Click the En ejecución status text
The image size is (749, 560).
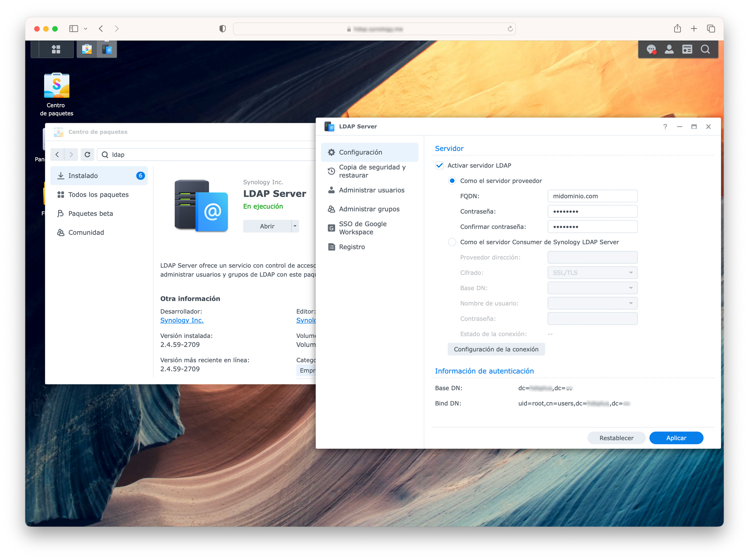point(263,206)
